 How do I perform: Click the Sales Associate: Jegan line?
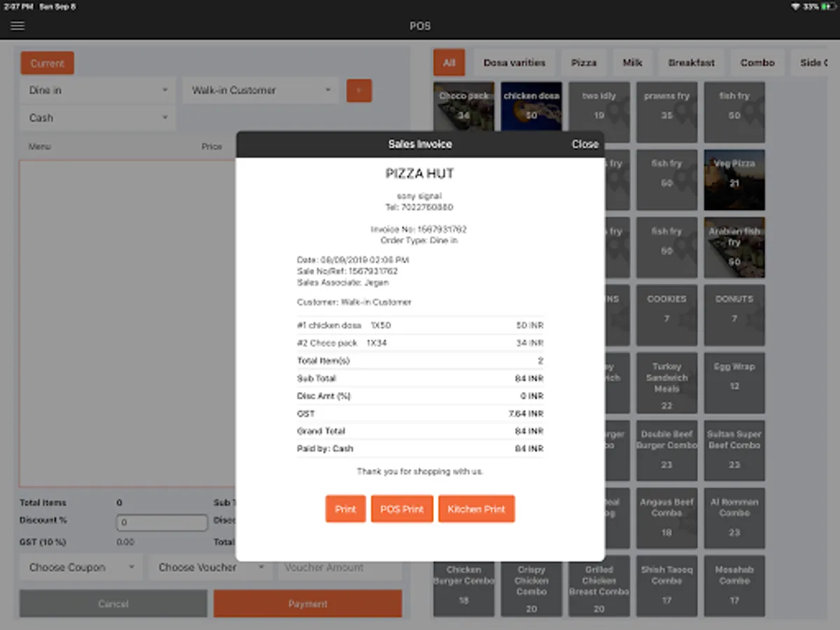tap(343, 283)
